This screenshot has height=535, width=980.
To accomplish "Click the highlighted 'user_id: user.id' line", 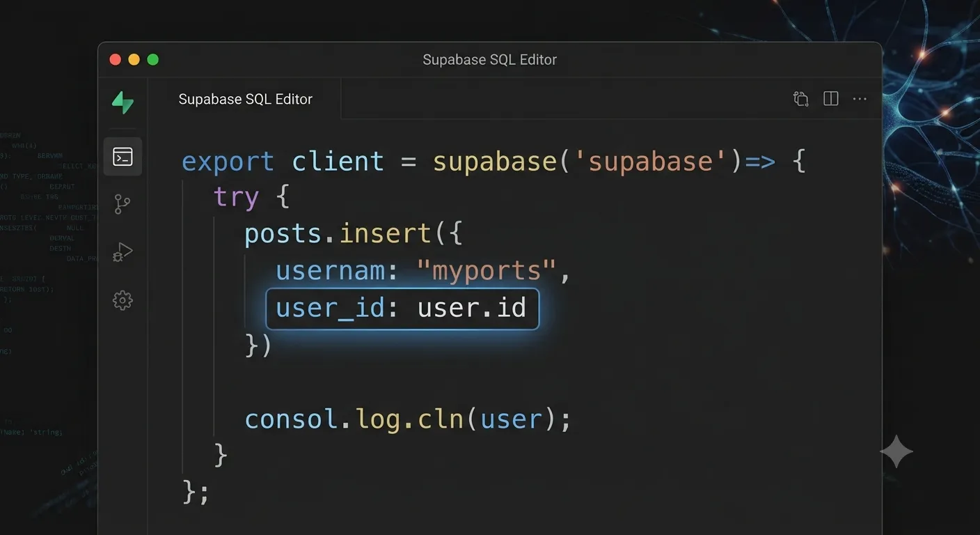I will (402, 308).
